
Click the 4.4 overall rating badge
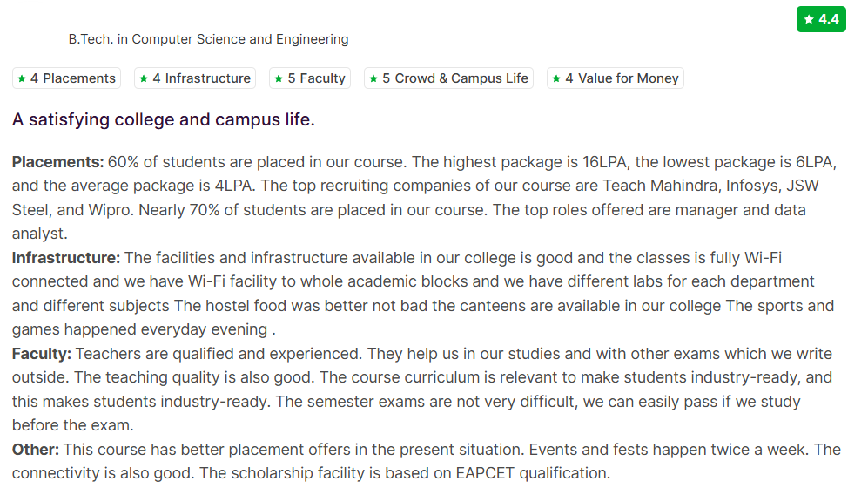click(x=822, y=19)
